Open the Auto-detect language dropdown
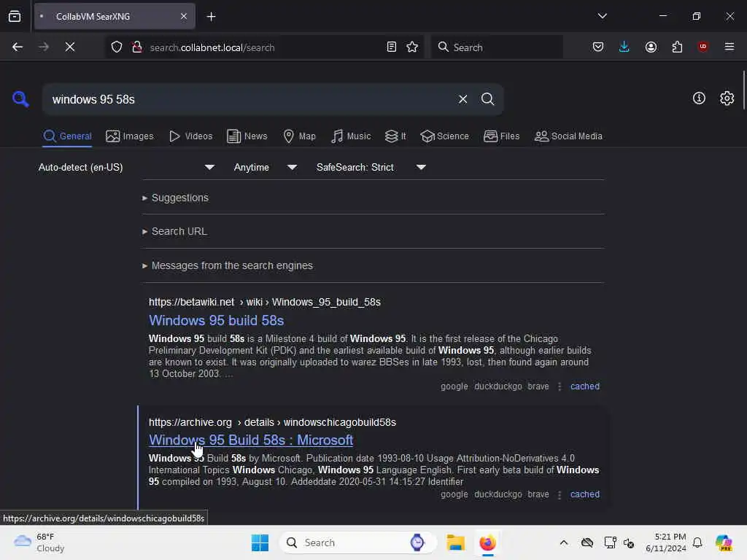 pos(127,167)
